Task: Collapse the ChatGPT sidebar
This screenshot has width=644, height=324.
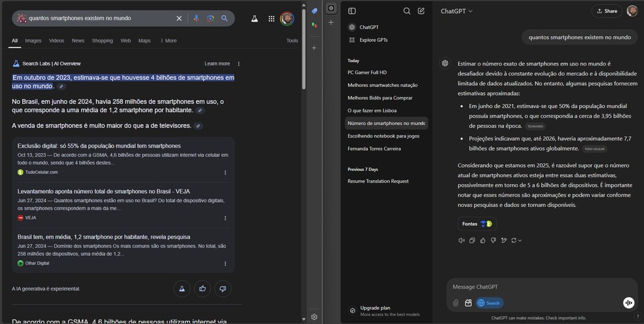Action: (x=352, y=11)
